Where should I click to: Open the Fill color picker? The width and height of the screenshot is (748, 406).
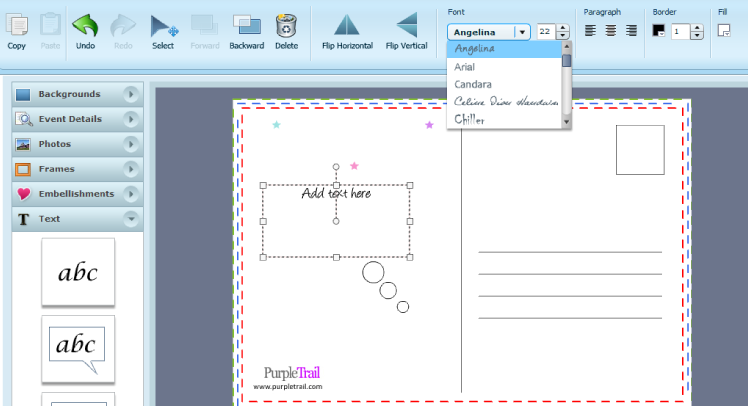724,31
